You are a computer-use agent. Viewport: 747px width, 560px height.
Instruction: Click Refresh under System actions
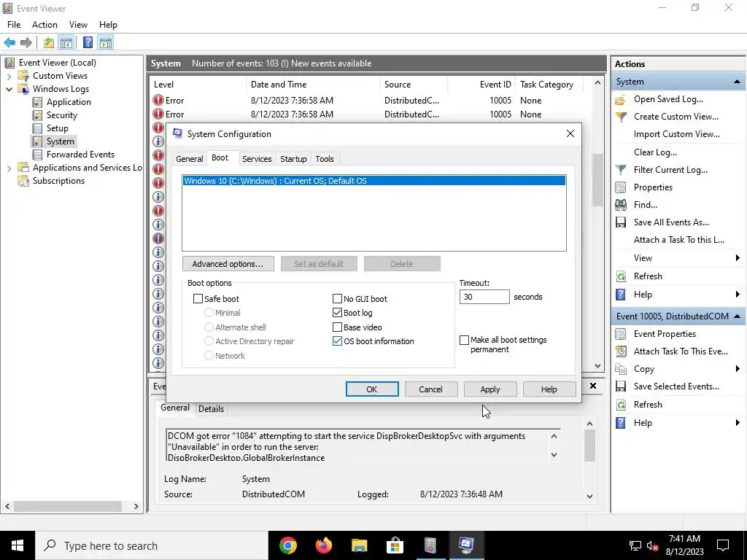[648, 276]
